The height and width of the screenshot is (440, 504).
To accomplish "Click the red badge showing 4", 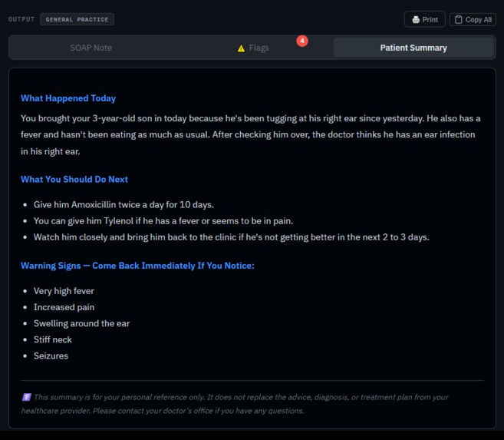I will (302, 41).
